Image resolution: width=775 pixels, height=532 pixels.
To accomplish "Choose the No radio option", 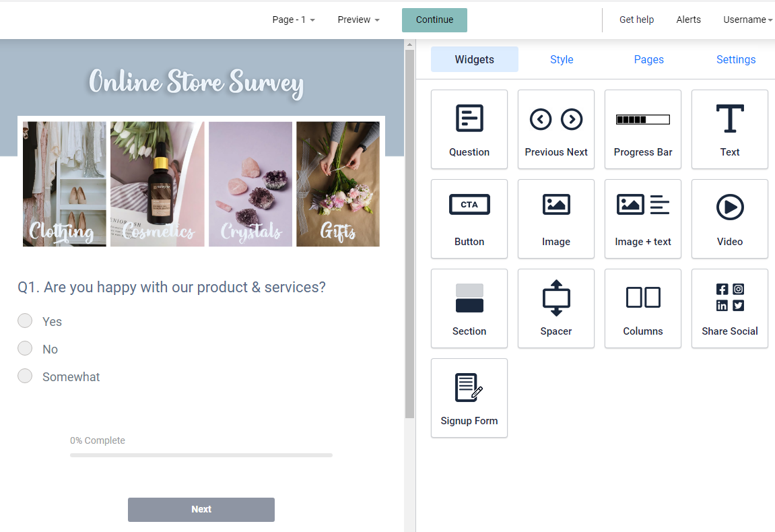I will click(x=25, y=349).
